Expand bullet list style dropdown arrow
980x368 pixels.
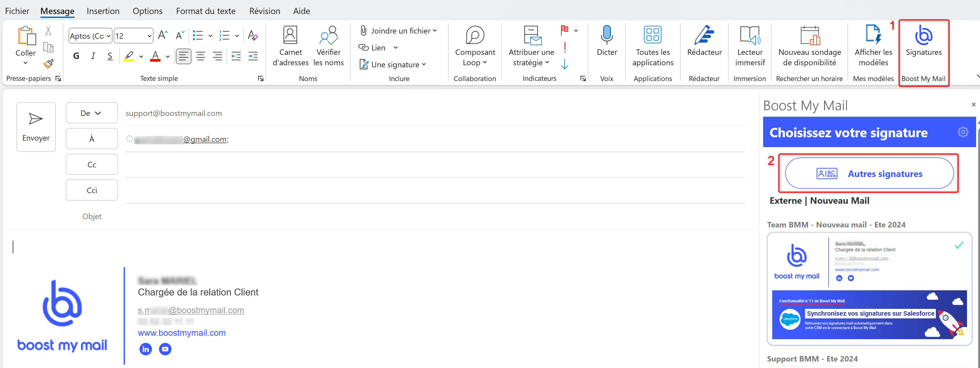(x=210, y=36)
